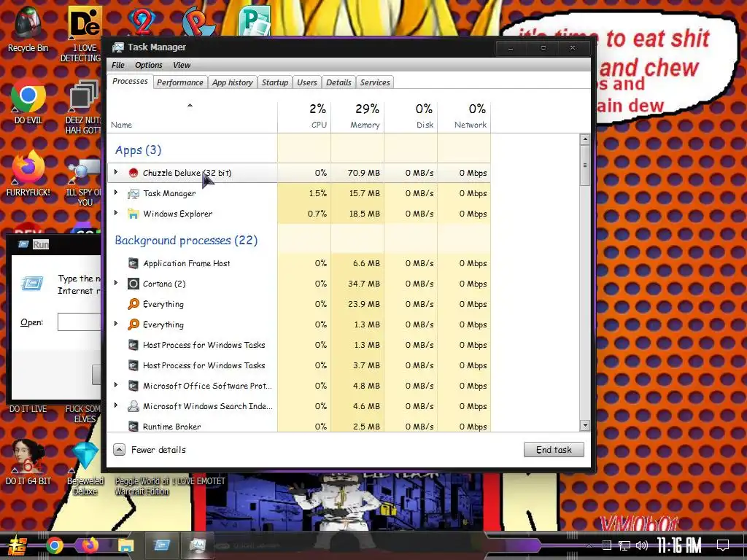
Task: Switch to the Run dialog taskbar button
Action: pyautogui.click(x=161, y=545)
